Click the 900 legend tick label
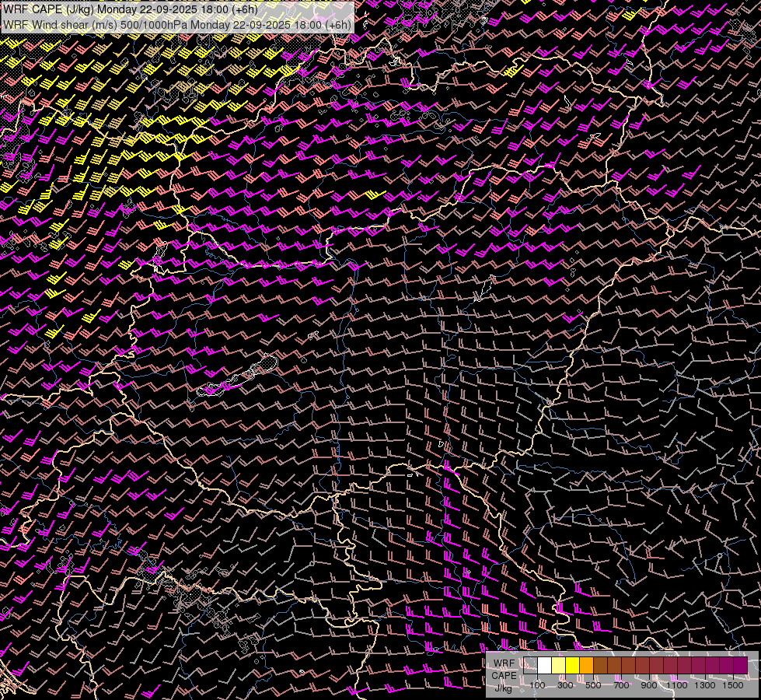This screenshot has height=700, width=761. coord(649,685)
